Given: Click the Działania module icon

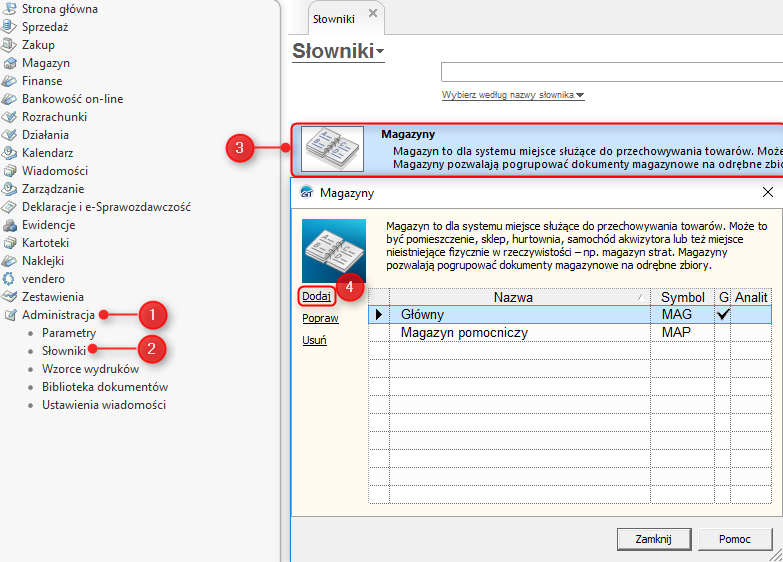Looking at the screenshot, I should tap(9, 135).
